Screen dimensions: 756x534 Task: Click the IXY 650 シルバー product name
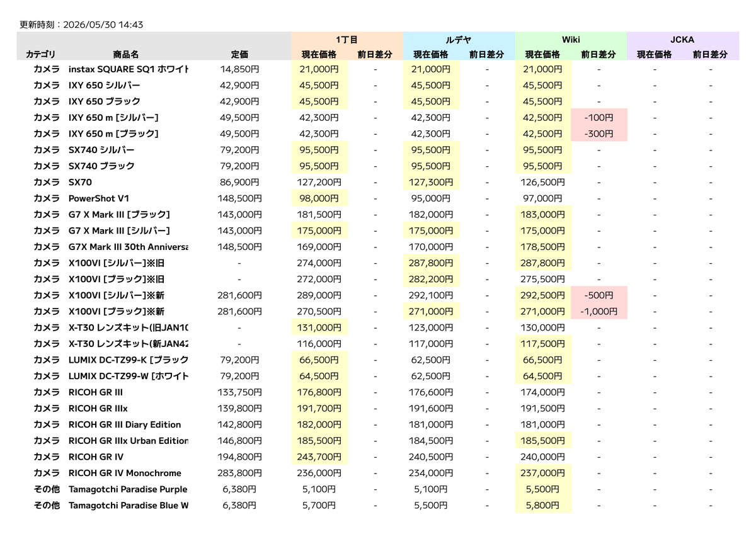[105, 85]
